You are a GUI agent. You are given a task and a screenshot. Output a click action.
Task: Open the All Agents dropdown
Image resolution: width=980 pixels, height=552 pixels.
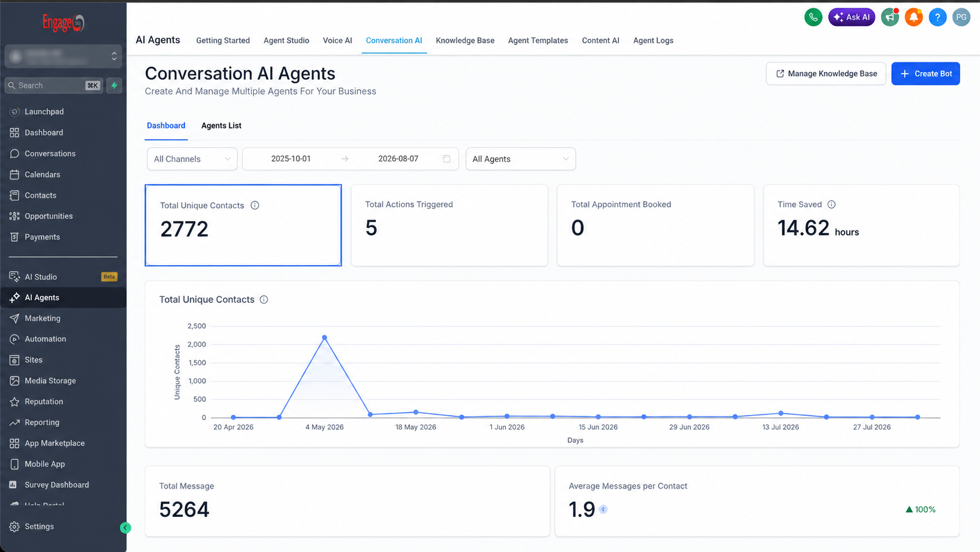click(520, 159)
